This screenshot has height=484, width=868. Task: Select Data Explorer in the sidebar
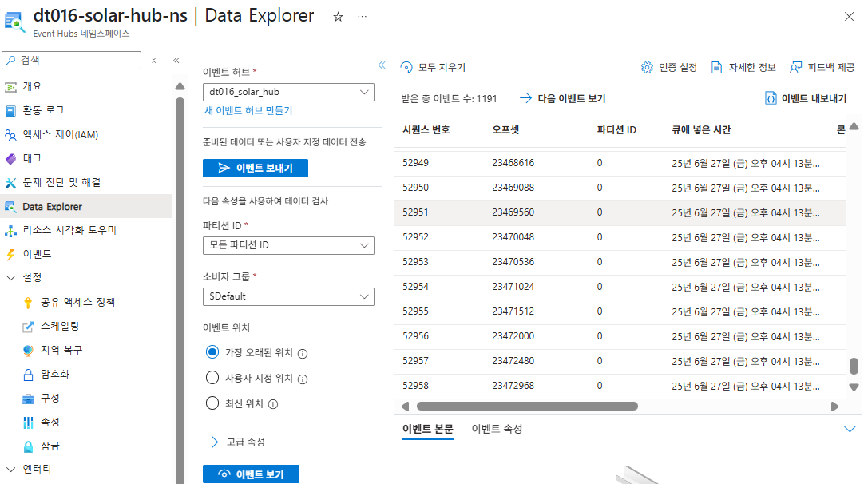[x=86, y=207]
